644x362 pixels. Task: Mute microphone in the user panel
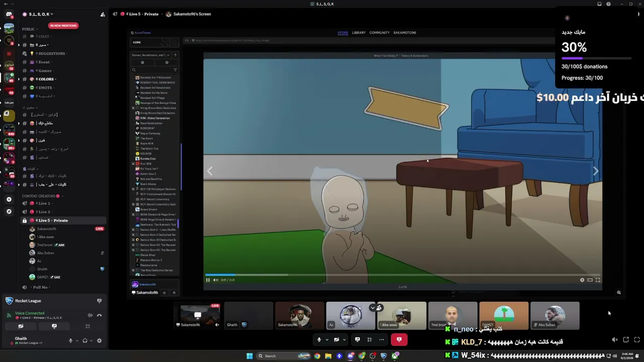click(x=70, y=340)
